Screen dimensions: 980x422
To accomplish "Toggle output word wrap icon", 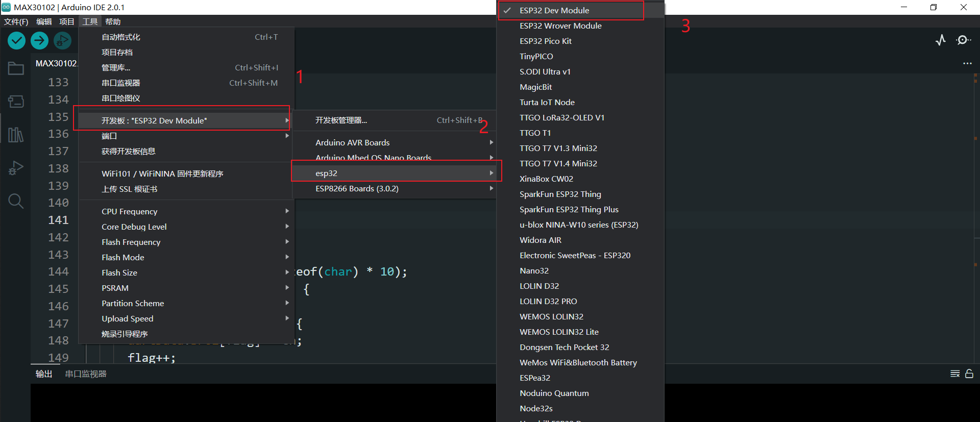I will 955,374.
